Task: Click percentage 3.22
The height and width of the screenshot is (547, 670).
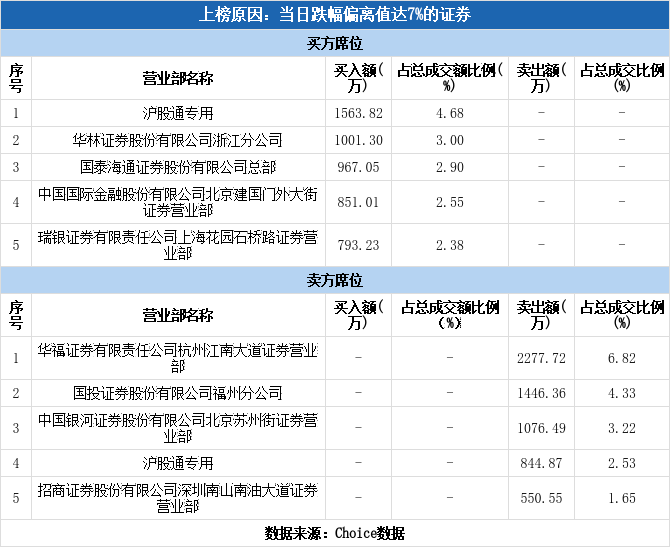Action: [x=622, y=428]
